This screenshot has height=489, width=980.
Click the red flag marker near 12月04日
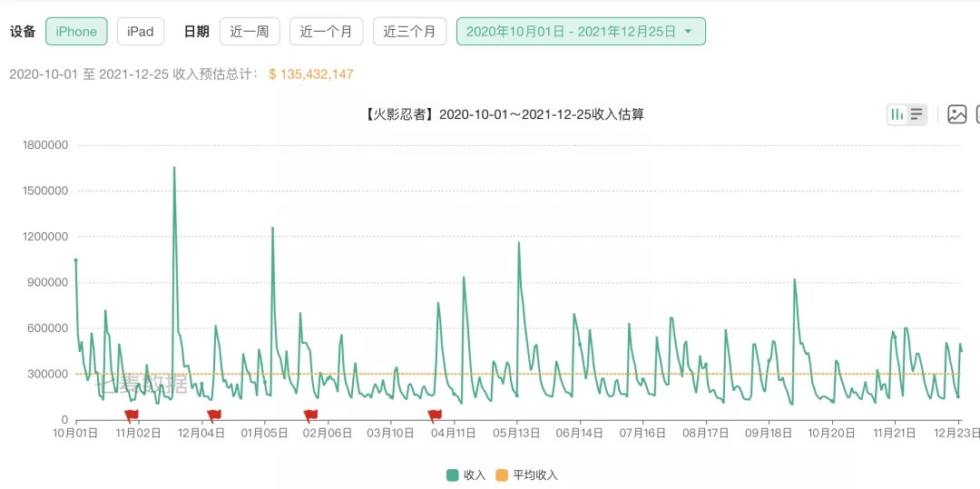pos(214,416)
